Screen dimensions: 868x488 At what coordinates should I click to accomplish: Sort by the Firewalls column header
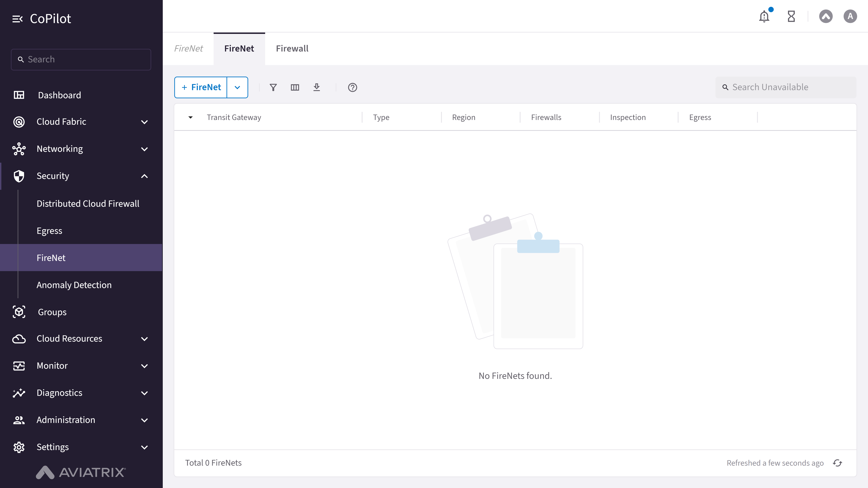[x=546, y=118]
